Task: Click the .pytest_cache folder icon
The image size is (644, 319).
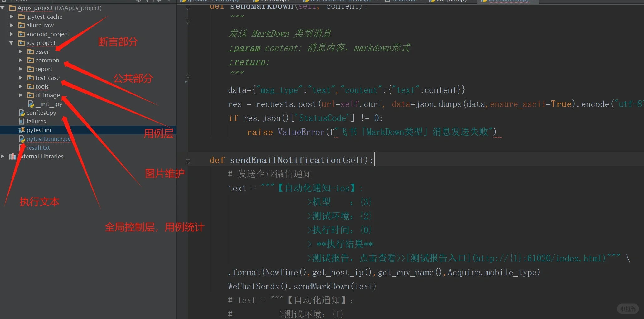Action: click(22, 17)
